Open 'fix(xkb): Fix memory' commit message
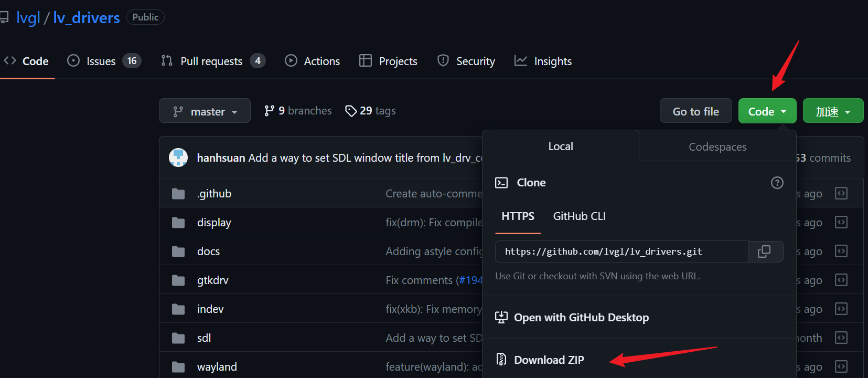 coord(434,309)
